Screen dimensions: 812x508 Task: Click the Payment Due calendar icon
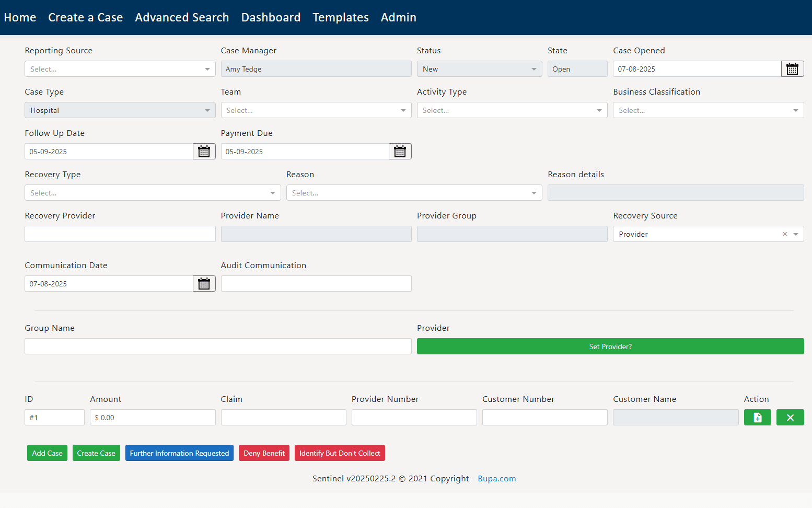[x=400, y=152]
